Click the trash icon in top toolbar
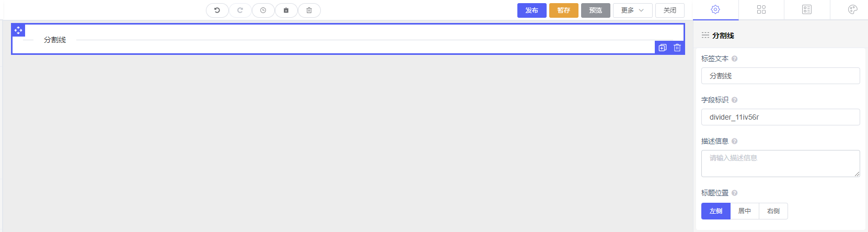868x232 pixels. [309, 10]
